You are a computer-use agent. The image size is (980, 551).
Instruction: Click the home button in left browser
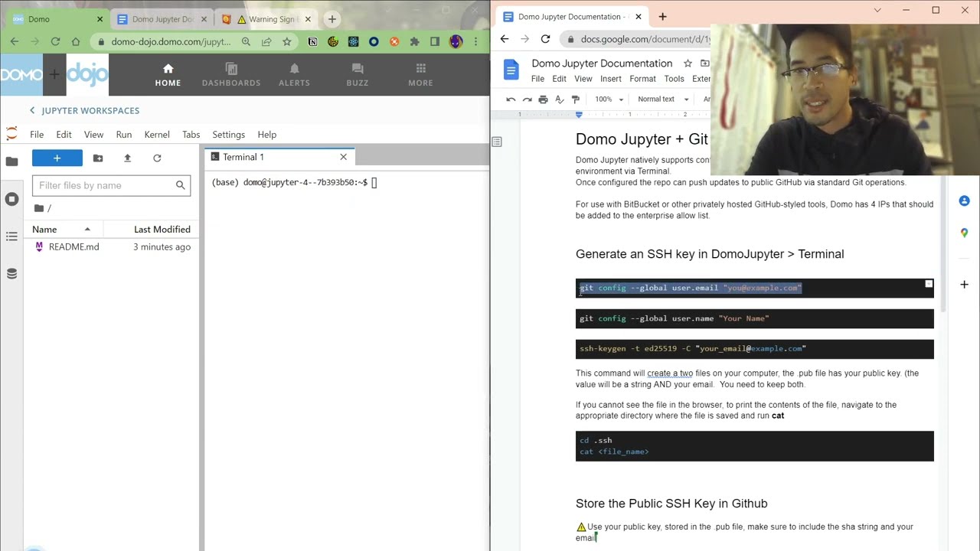click(x=75, y=42)
